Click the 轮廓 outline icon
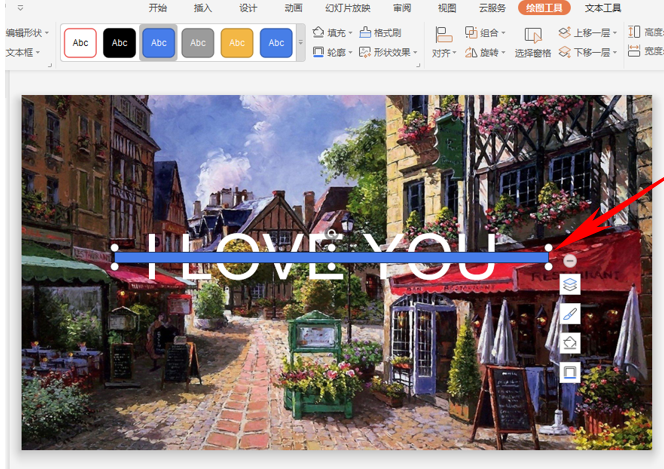 tap(318, 52)
